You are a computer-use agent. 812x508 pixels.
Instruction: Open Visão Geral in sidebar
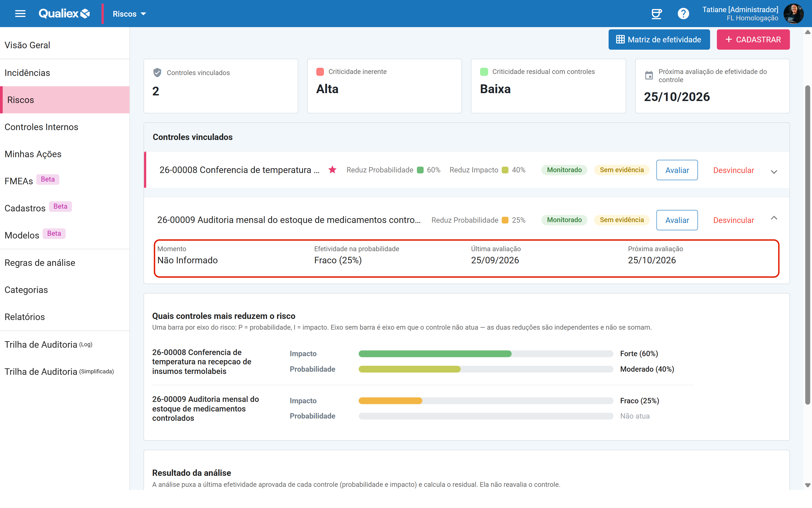pyautogui.click(x=65, y=45)
